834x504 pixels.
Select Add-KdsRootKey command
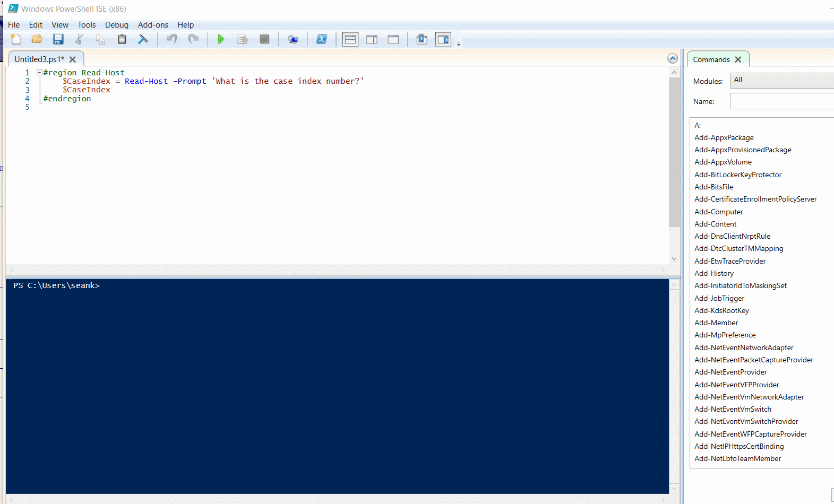pos(722,310)
